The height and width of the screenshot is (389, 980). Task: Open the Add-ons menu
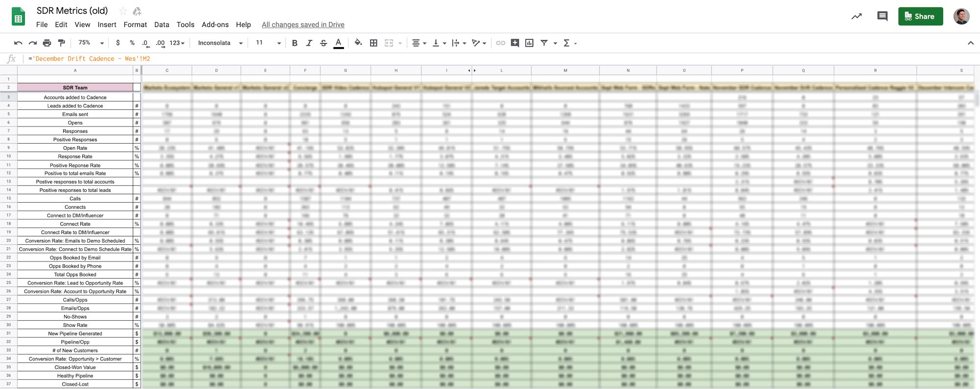215,25
